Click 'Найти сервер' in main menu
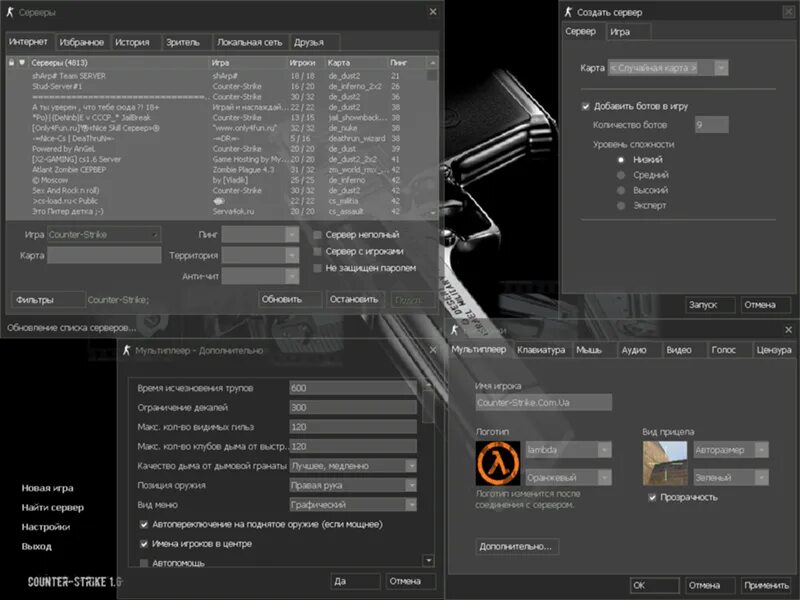Image resolution: width=800 pixels, height=600 pixels. pyautogui.click(x=53, y=508)
